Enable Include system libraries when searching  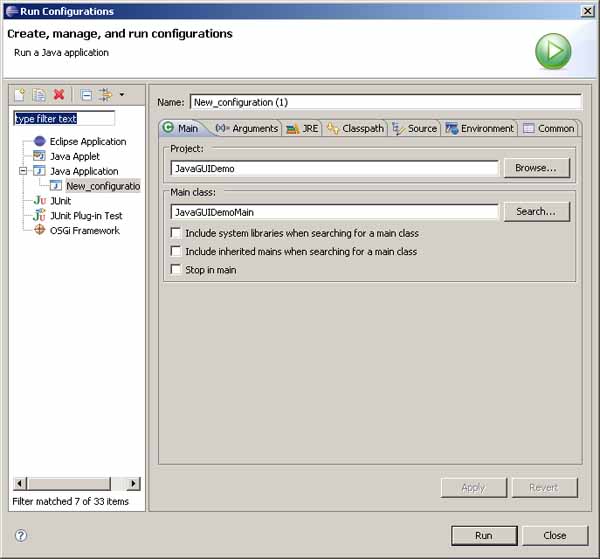click(176, 233)
